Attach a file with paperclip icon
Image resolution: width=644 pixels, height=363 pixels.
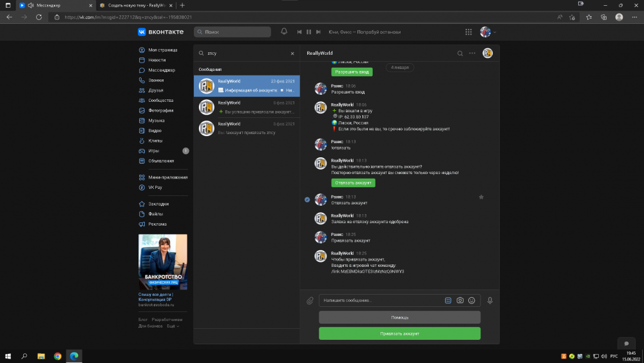coord(310,301)
